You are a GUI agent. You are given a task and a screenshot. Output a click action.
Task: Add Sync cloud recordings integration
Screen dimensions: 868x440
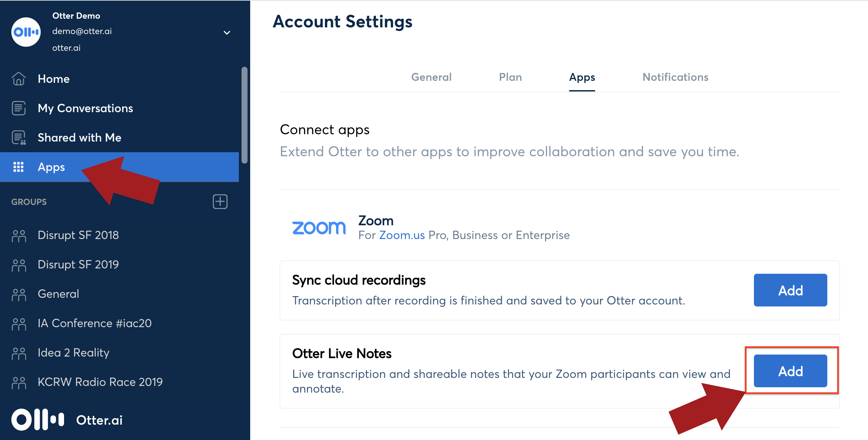[790, 290]
